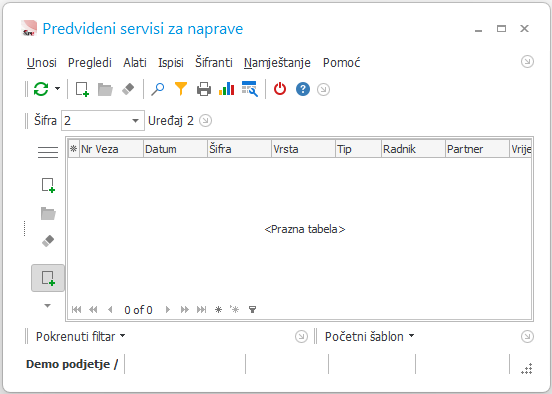Click the eraser icon in left sidebar
552x394 pixels.
(48, 241)
